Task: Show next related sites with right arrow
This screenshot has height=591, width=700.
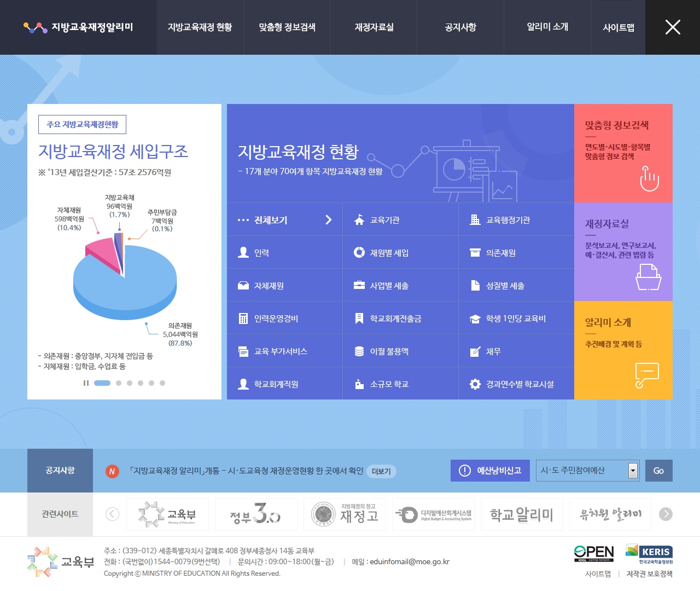Action: [x=666, y=514]
